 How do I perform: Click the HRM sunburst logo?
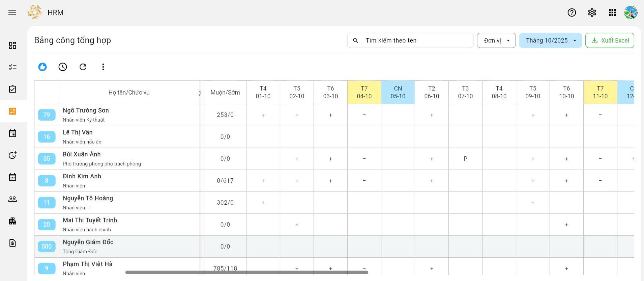click(x=35, y=12)
